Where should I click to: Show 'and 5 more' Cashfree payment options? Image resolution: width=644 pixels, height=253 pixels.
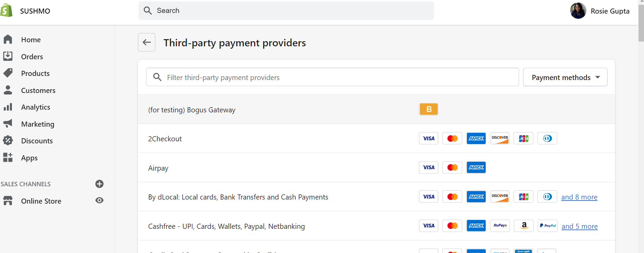[x=579, y=226]
